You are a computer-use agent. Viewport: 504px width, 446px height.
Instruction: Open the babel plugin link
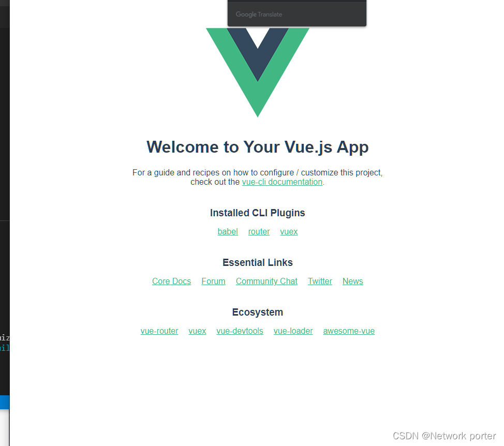point(228,231)
